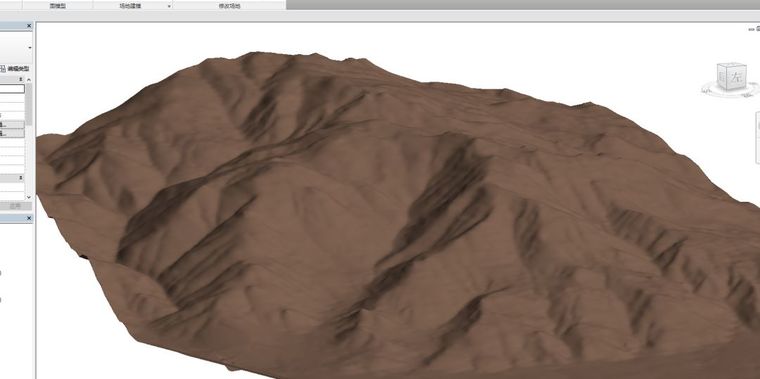Click the left face of the ViewCube
The image size is (760, 379).
[x=736, y=77]
